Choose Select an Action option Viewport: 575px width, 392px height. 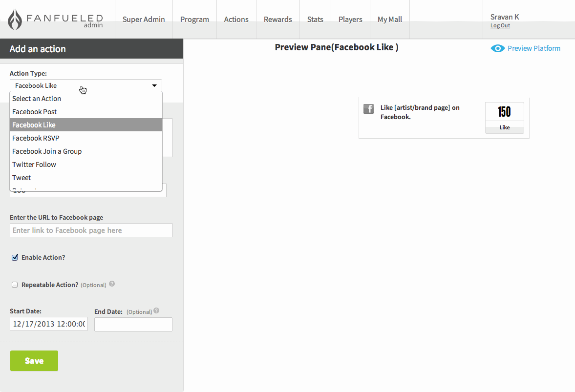(86, 99)
